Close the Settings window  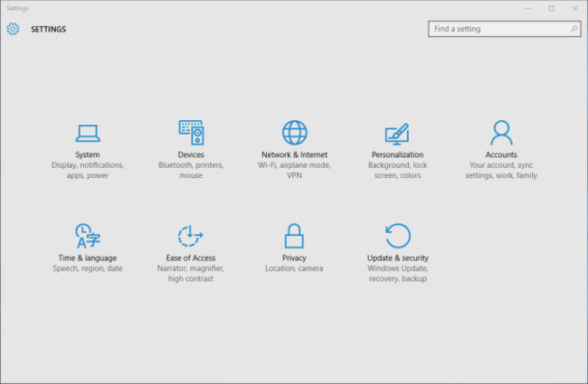[x=575, y=8]
